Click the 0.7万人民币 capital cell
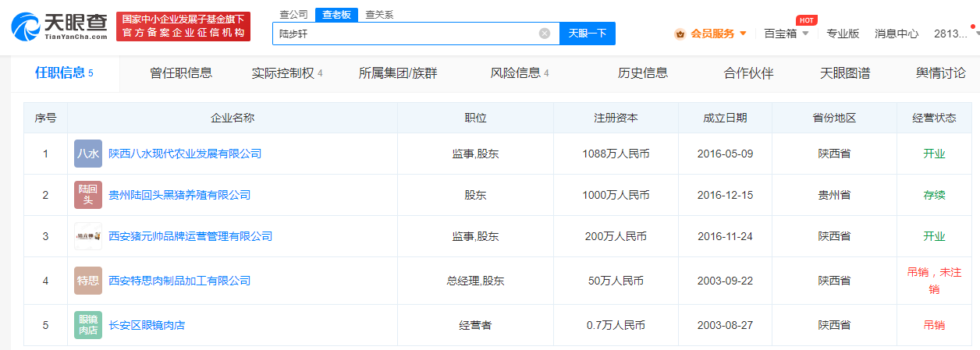 coord(616,325)
